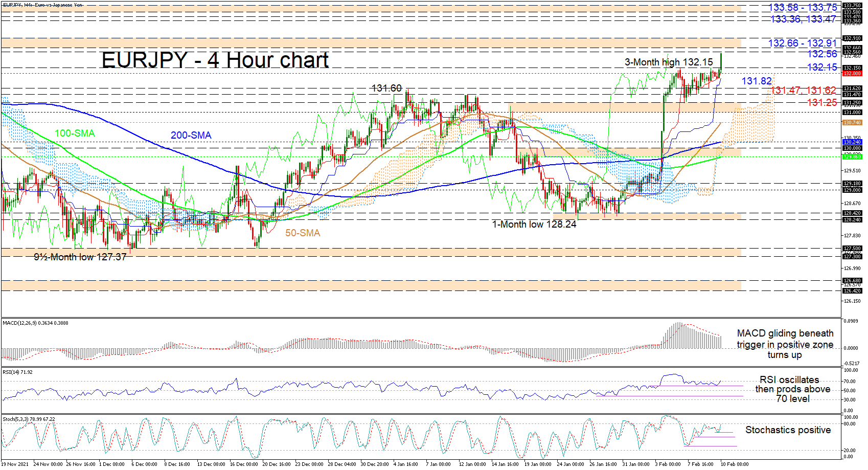Screen dimensions: 868x470
Task: Select "6 Dec 00:00" on the time axis
Action: (145, 464)
